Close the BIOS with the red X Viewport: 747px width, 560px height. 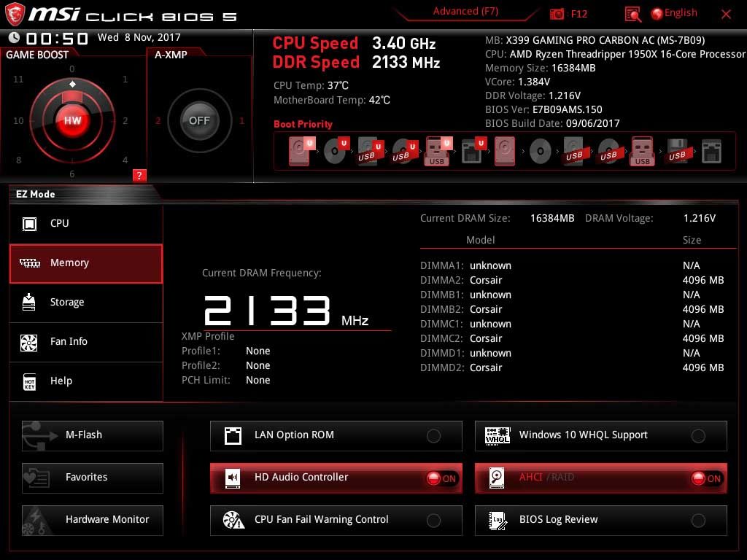click(726, 15)
